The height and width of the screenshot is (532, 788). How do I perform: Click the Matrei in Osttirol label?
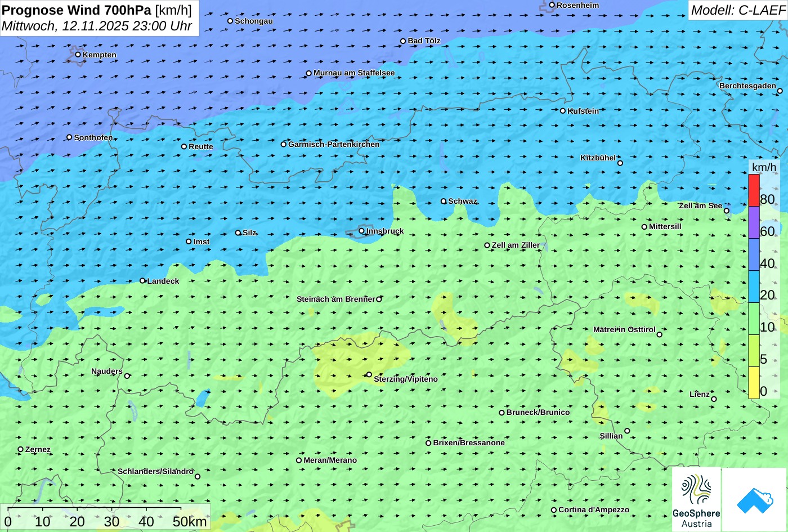click(x=624, y=329)
